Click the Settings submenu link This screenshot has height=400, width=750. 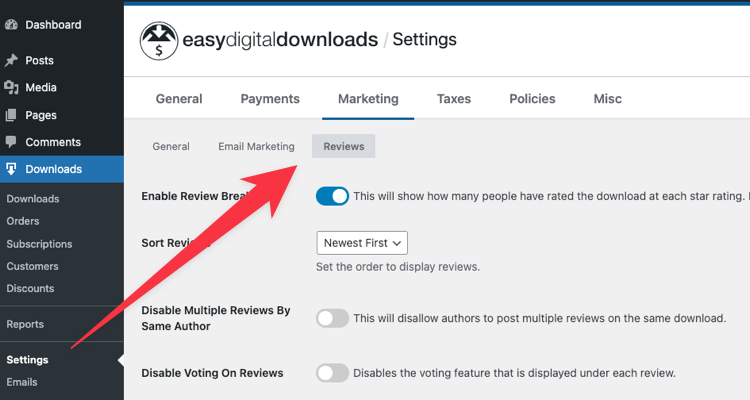tap(27, 360)
